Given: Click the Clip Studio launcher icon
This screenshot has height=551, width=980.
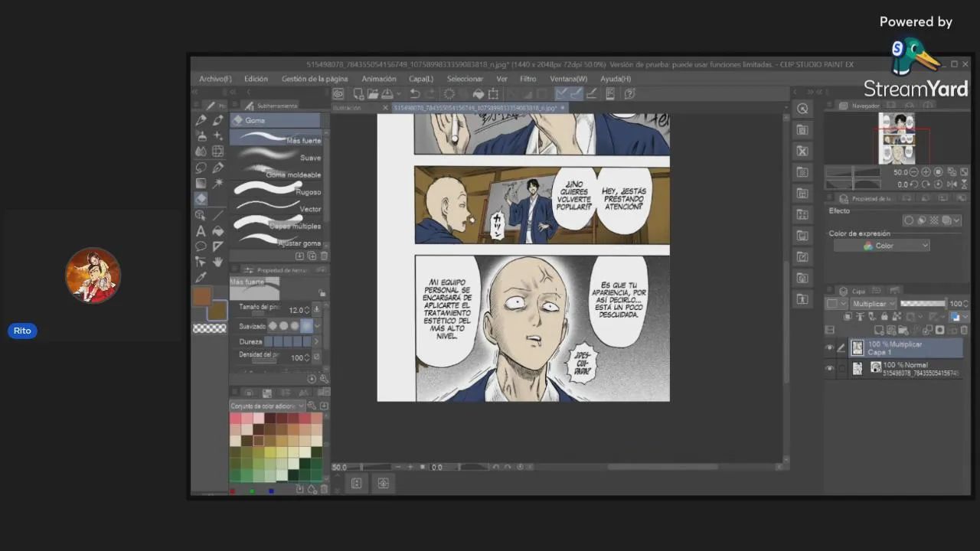Looking at the screenshot, I should point(338,93).
